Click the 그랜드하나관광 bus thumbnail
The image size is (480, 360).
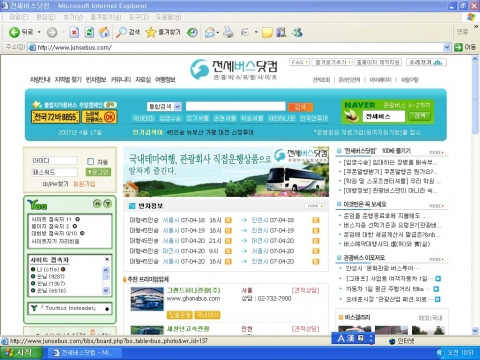pos(147,299)
